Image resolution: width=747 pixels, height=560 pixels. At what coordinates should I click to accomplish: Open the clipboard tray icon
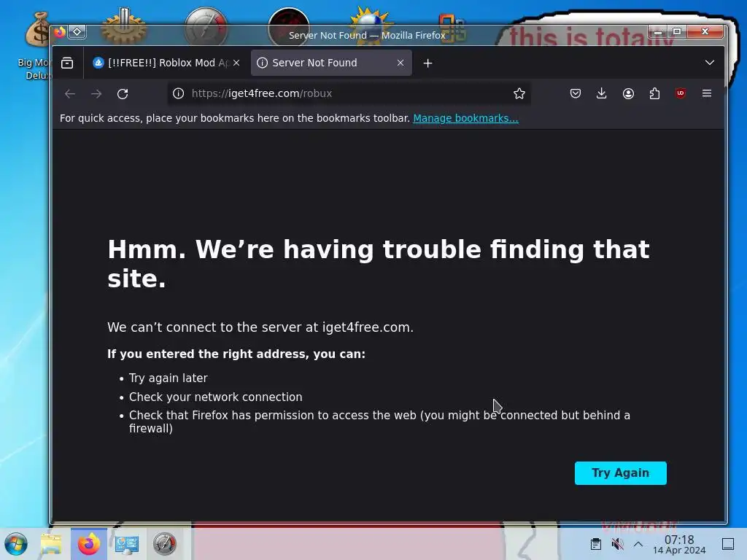595,544
